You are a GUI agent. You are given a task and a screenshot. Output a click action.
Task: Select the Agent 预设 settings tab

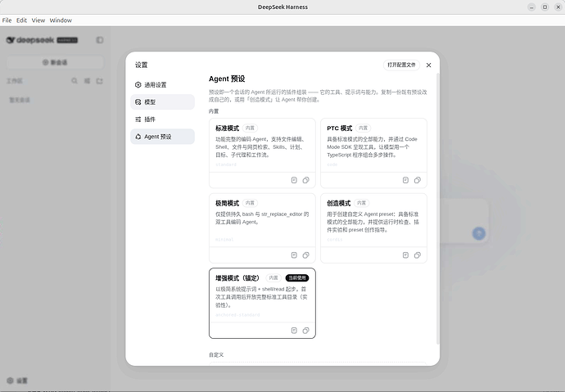click(162, 137)
